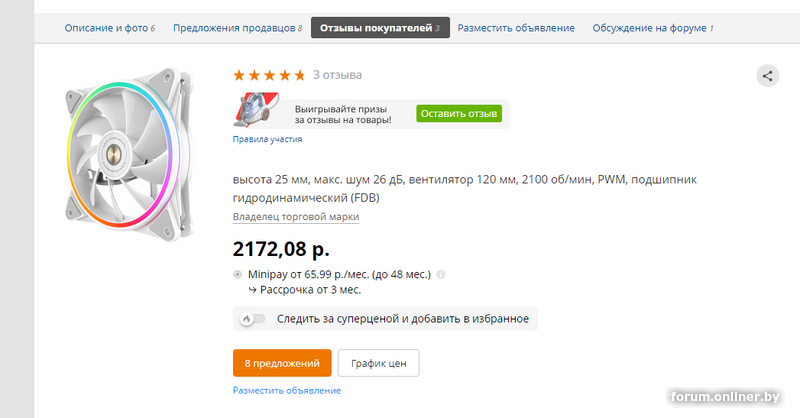Click the share icon

(x=767, y=76)
